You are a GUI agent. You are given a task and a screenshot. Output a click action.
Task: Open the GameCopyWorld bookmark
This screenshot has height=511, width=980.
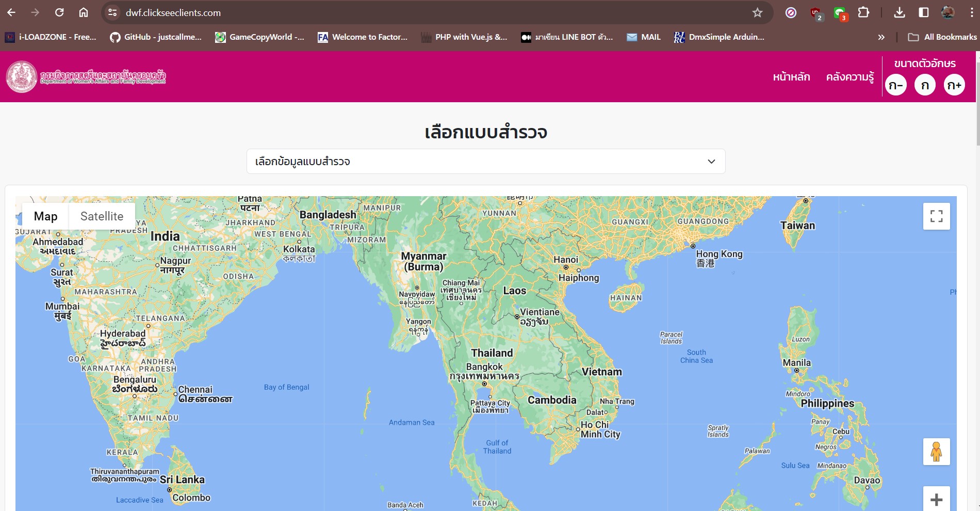260,37
